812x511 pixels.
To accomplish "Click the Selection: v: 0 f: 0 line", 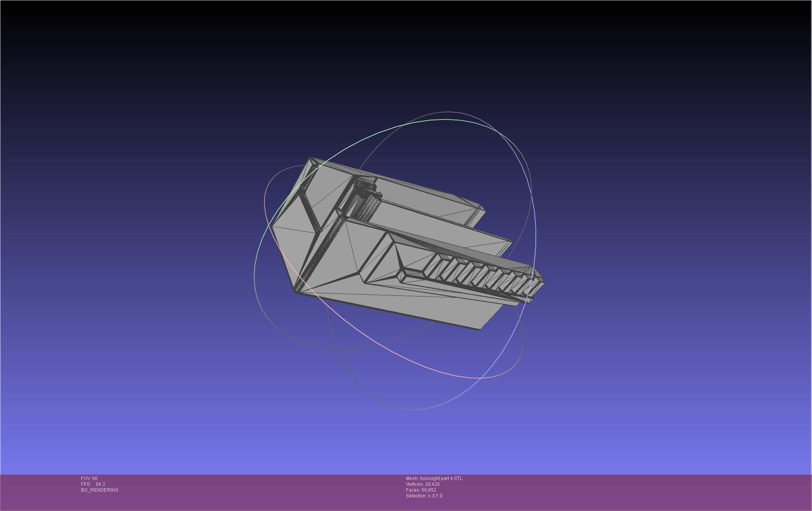I will [x=424, y=496].
